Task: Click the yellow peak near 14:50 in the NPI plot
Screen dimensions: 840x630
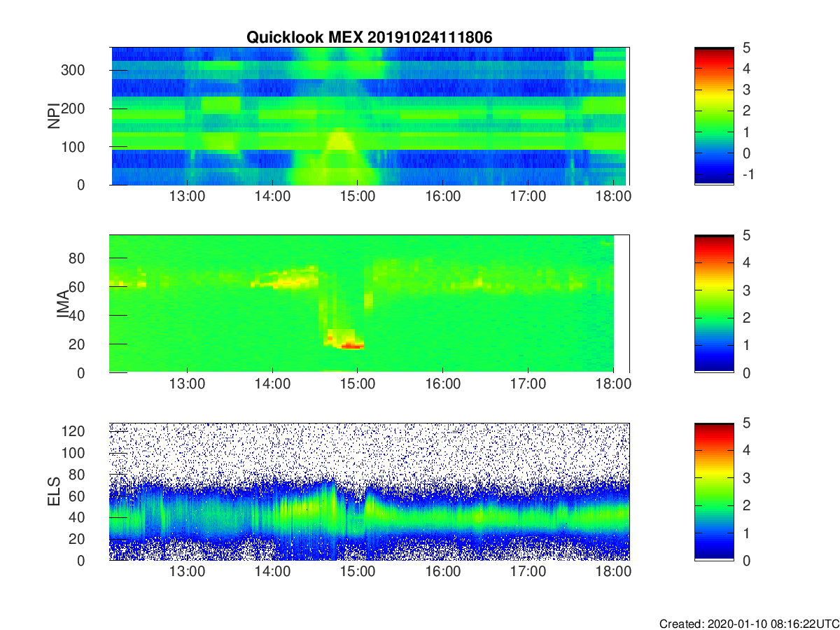Action: coord(340,140)
